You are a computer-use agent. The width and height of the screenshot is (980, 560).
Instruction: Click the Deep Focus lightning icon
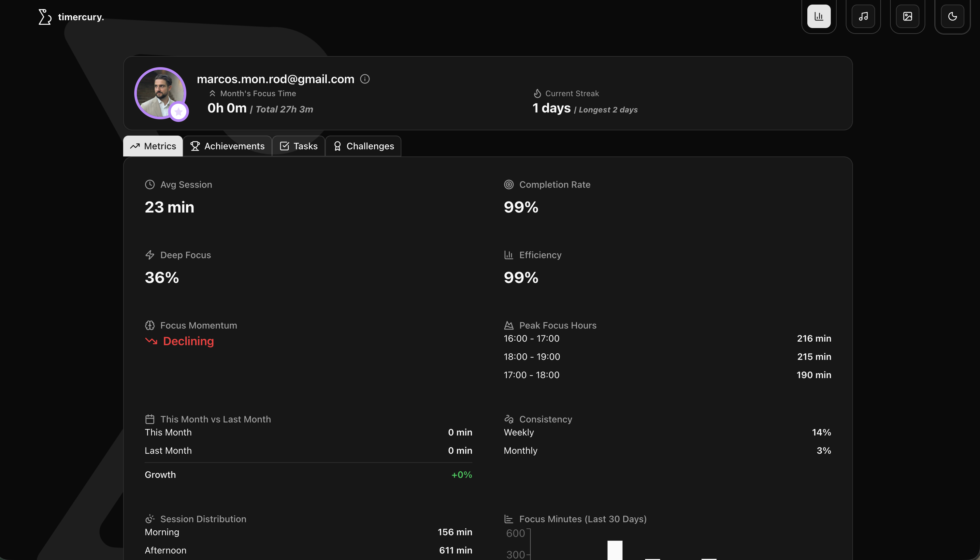coord(150,255)
